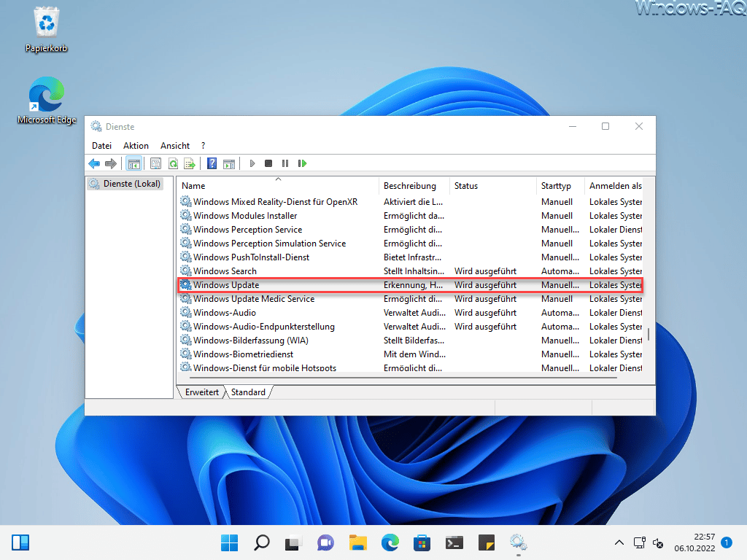Open the Windows Start menu

(x=230, y=542)
